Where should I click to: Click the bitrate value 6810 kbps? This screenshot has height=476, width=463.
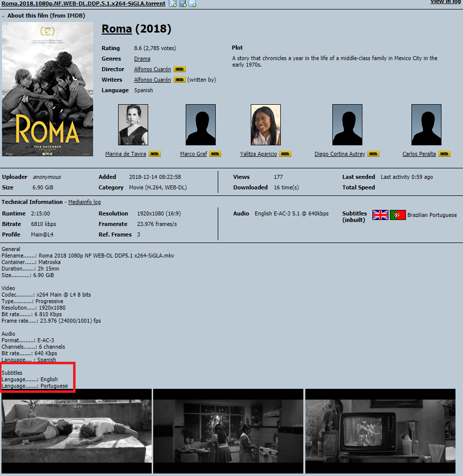click(44, 224)
